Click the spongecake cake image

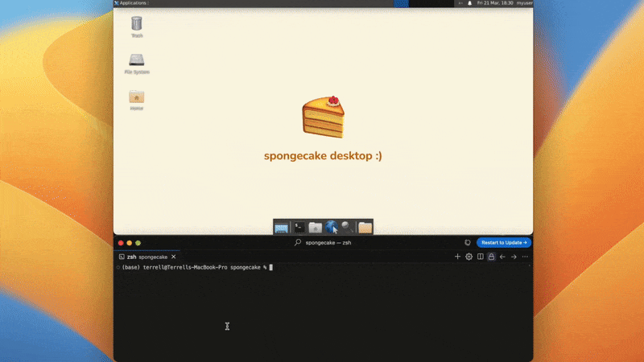324,117
